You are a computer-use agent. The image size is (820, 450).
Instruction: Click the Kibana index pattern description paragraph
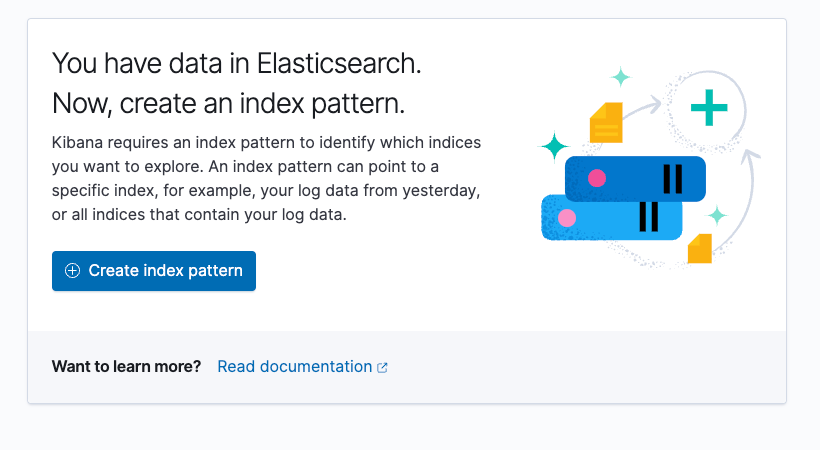pos(266,178)
